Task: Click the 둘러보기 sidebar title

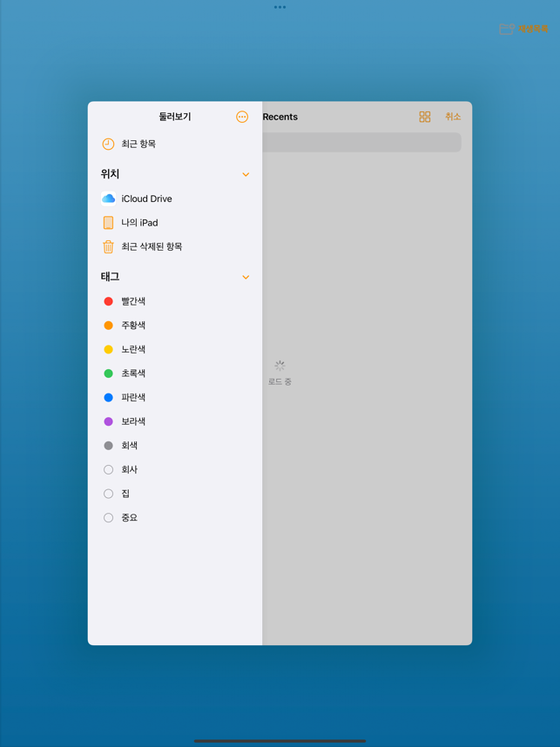Action: (x=175, y=117)
